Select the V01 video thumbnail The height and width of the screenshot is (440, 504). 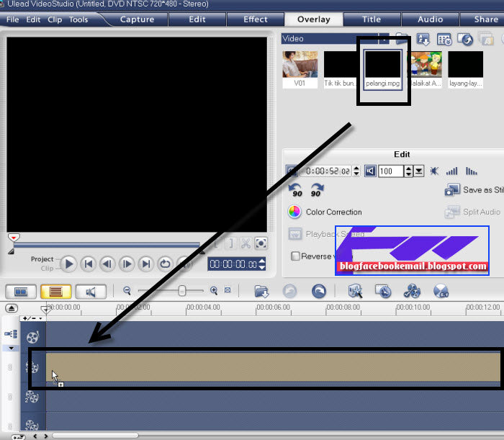tap(300, 69)
